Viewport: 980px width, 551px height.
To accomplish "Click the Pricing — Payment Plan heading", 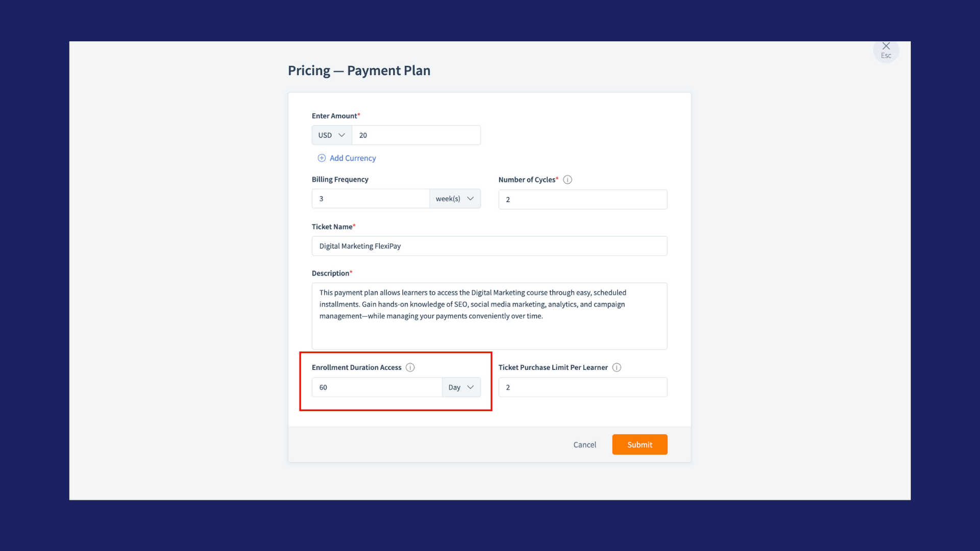I will [359, 70].
